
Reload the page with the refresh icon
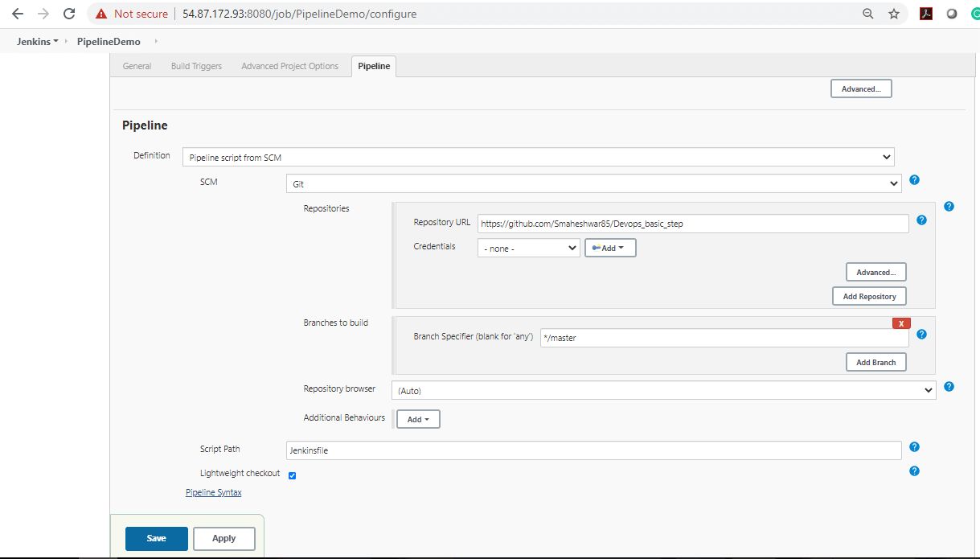tap(68, 13)
